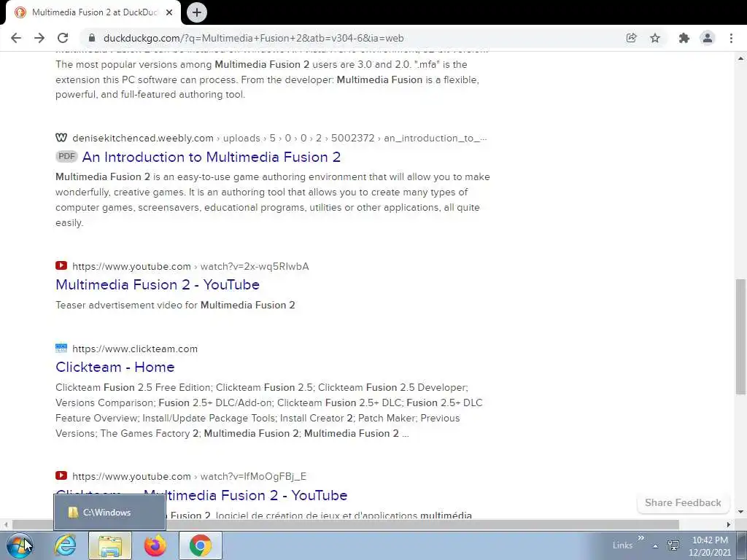Open the Clickteam - Home result
Screen dimensions: 747x560
click(115, 367)
